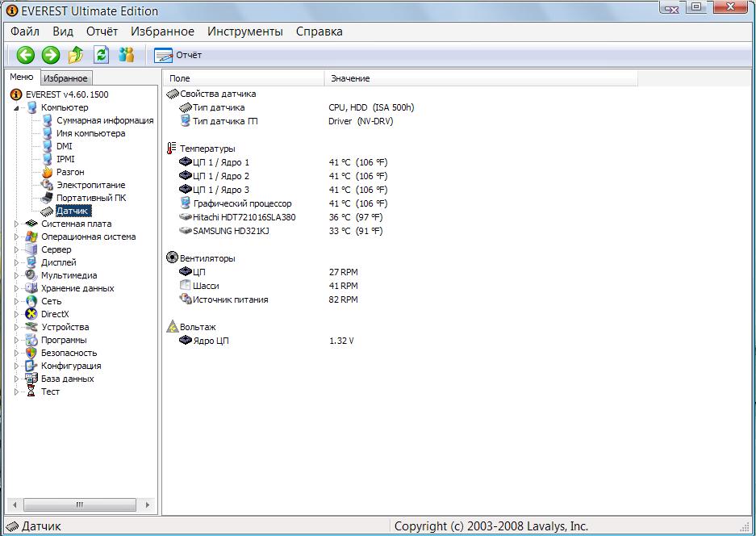Click the Сеть network icon

[31, 301]
